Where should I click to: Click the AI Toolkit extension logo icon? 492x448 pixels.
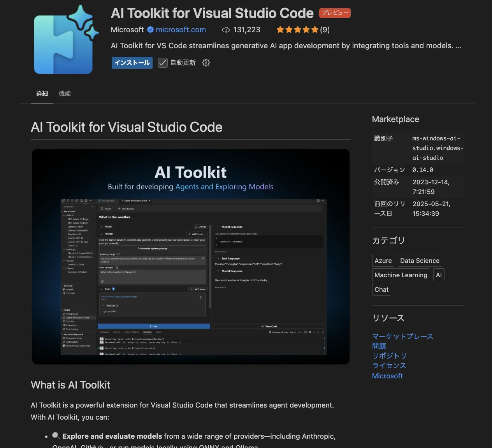[x=64, y=41]
